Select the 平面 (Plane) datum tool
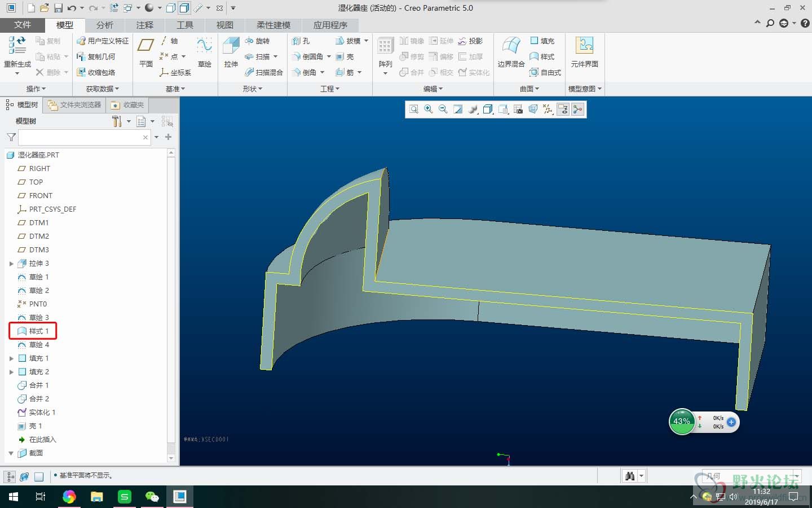Image resolution: width=812 pixels, height=508 pixels. 146,52
